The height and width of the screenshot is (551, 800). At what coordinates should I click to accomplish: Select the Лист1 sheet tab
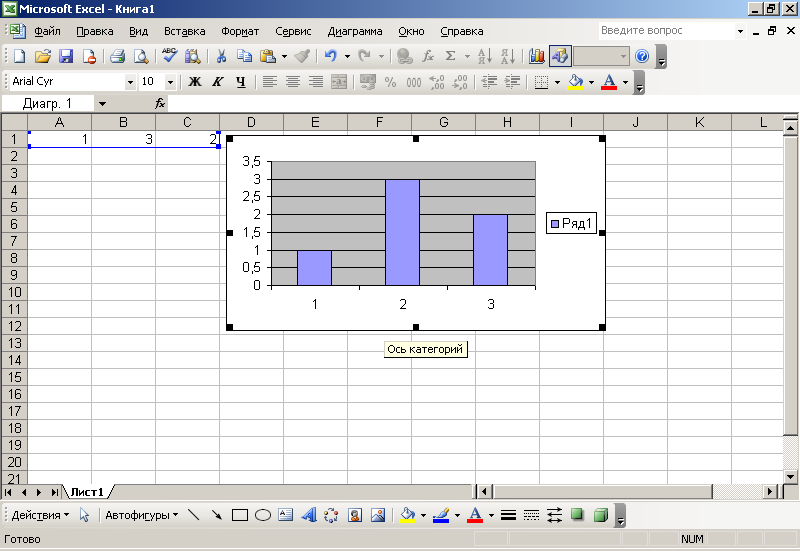tap(88, 492)
